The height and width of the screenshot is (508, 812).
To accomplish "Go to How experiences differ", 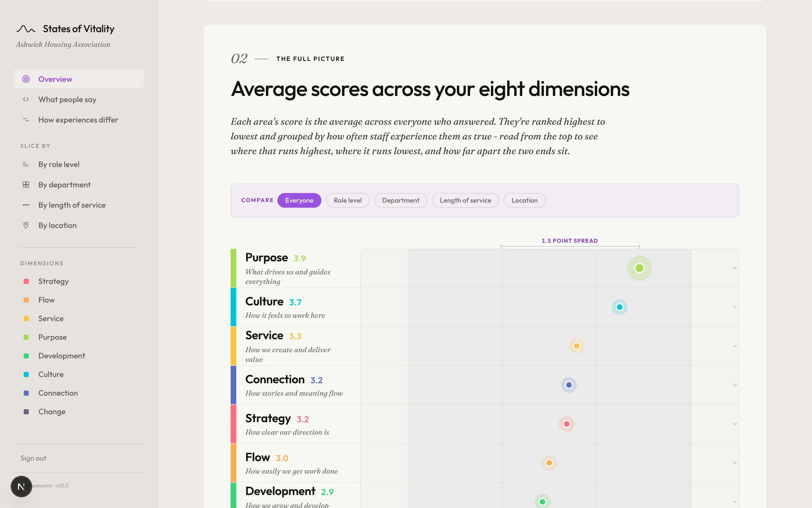I will tap(78, 120).
